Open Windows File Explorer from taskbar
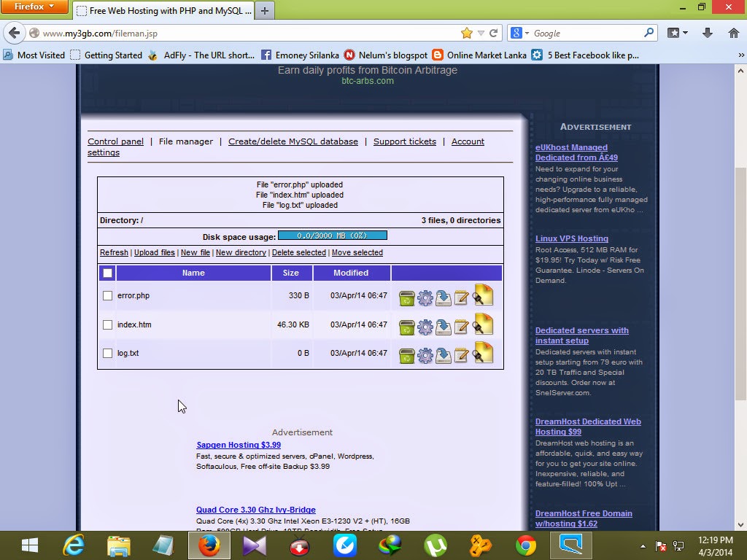 [x=119, y=545]
